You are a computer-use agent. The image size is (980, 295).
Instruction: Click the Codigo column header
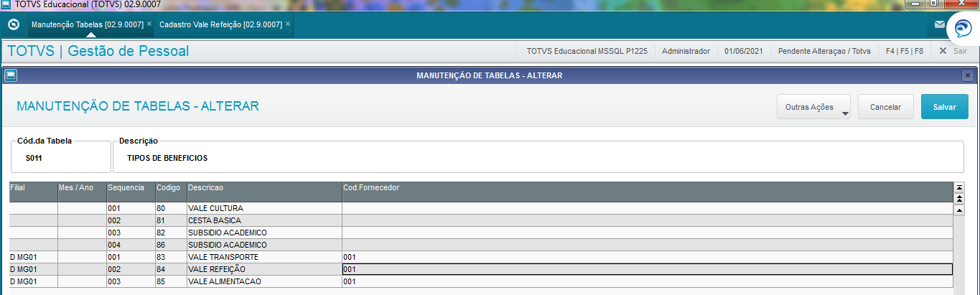(x=171, y=192)
